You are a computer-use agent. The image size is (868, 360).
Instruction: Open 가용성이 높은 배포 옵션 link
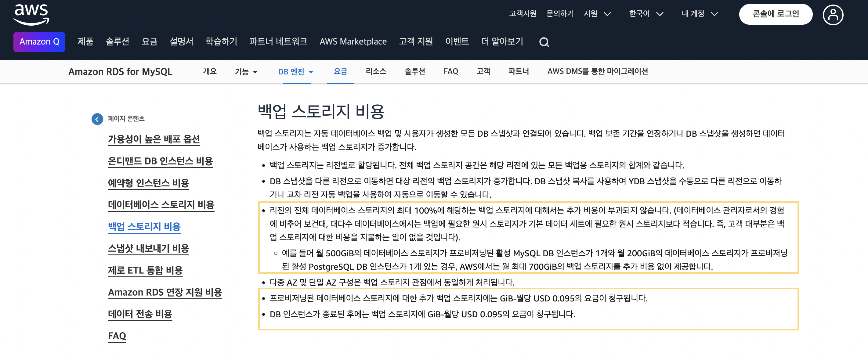tap(154, 139)
